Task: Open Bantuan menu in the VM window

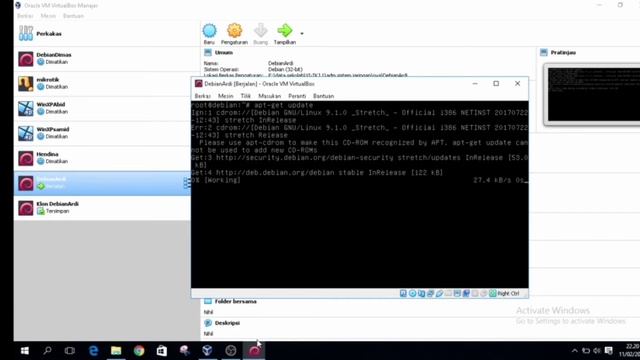Action: click(x=324, y=96)
